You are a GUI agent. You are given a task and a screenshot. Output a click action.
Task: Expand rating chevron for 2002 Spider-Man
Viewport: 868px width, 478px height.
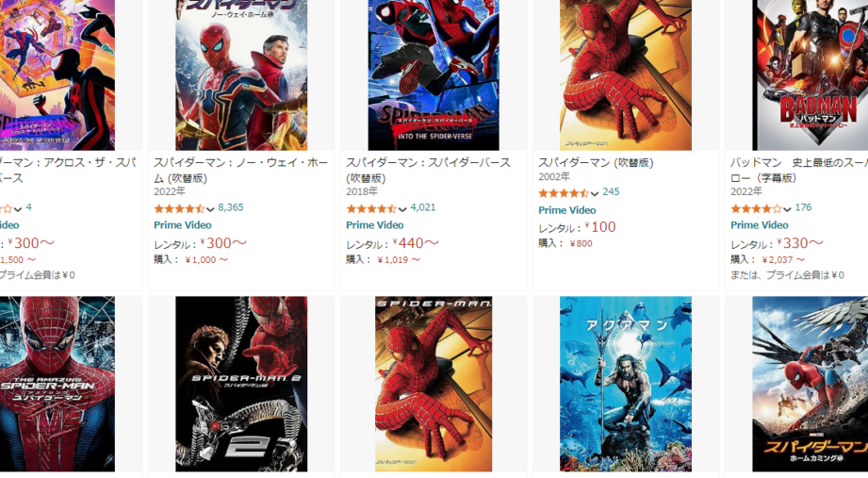[595, 194]
